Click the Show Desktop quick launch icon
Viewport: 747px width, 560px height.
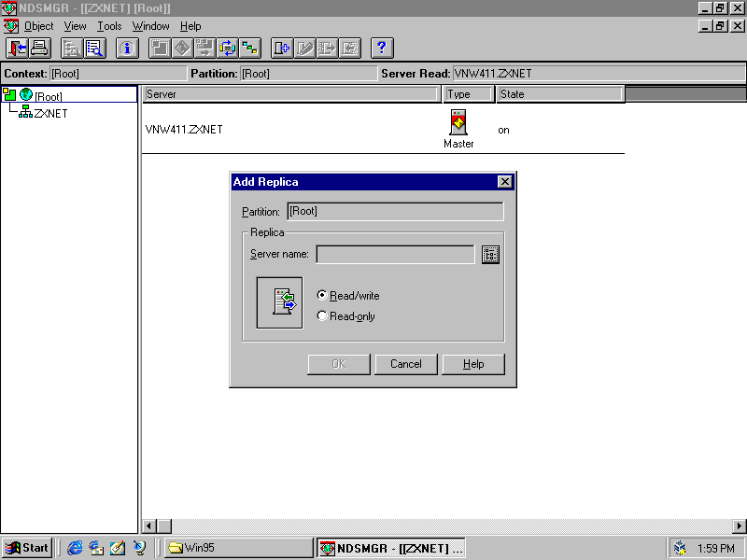(x=118, y=548)
